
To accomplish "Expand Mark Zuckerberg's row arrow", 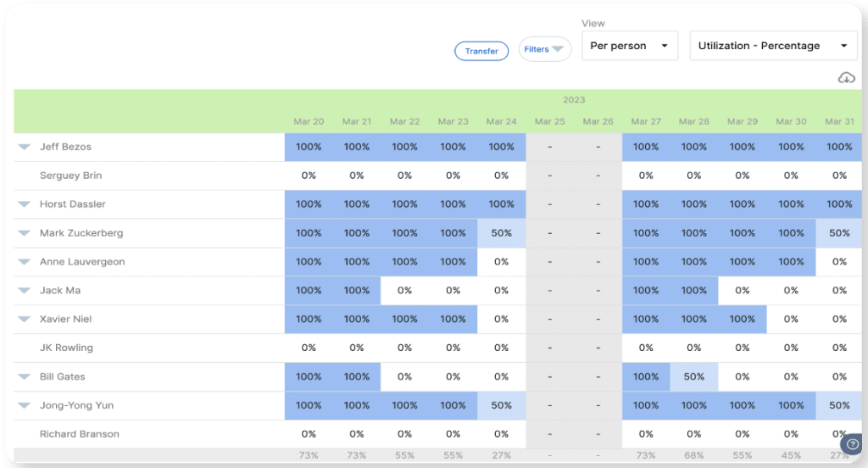I will 25,234.
